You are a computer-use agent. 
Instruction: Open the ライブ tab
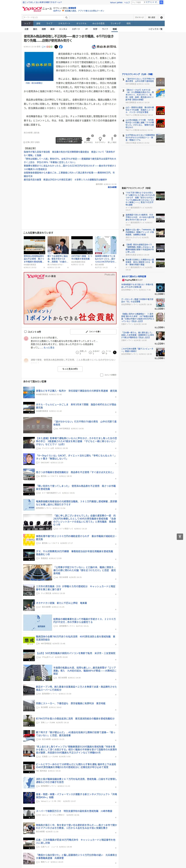(x=49, y=24)
